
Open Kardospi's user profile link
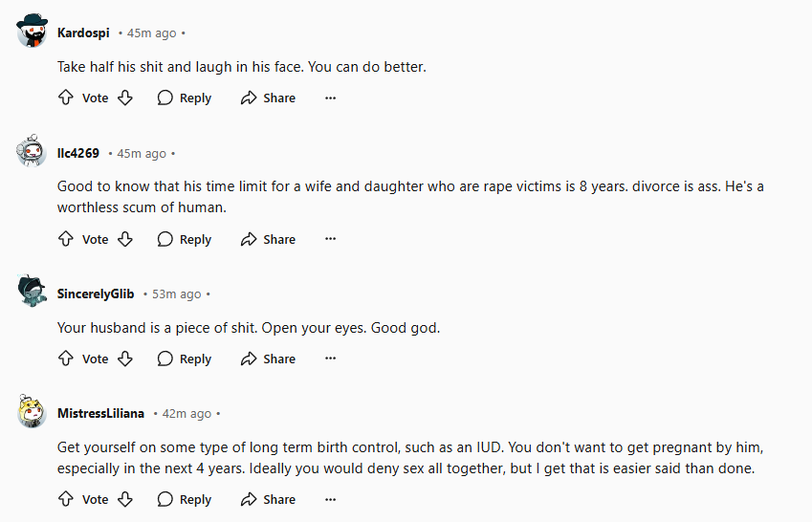tap(83, 33)
